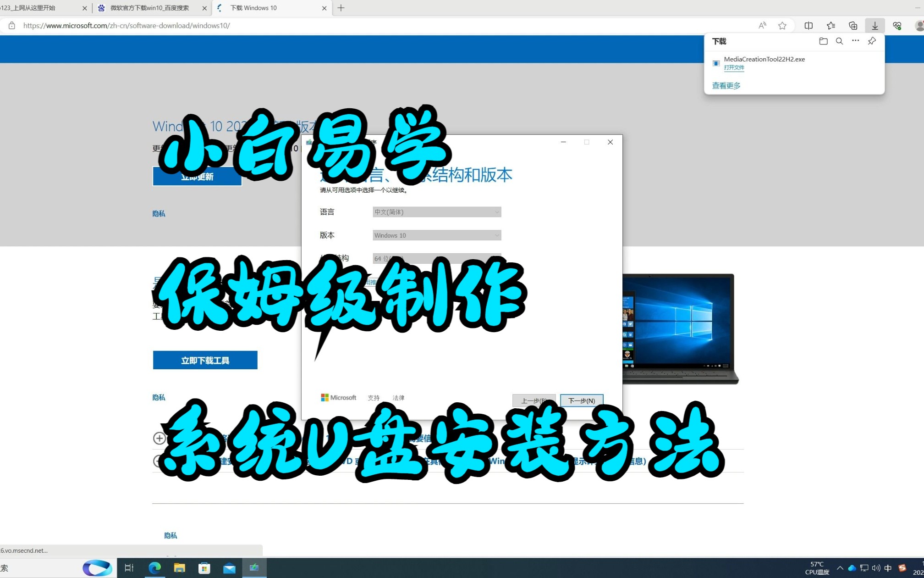The image size is (924, 578).
Task: Click 上一步(B) in setup dialog
Action: pyautogui.click(x=534, y=400)
